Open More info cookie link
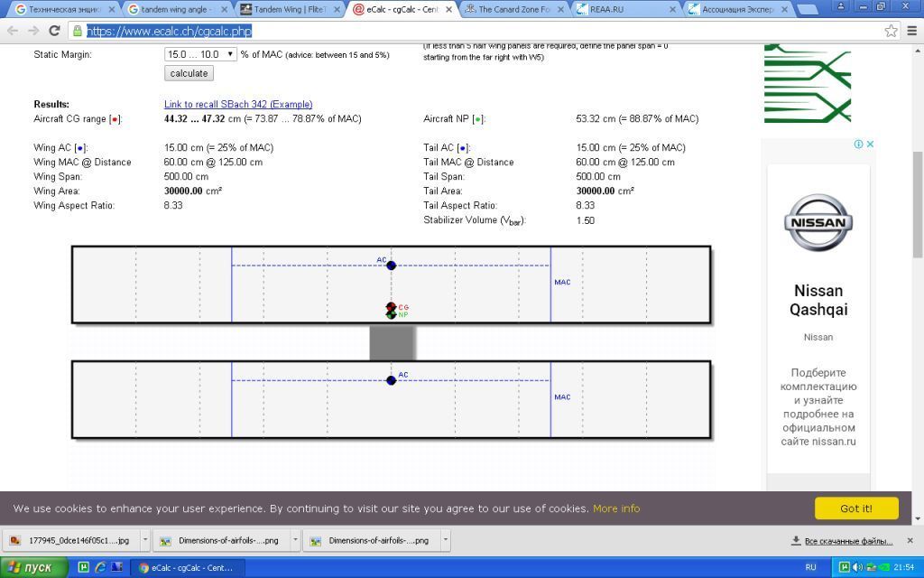Screen dimensions: 924x578 coord(616,509)
